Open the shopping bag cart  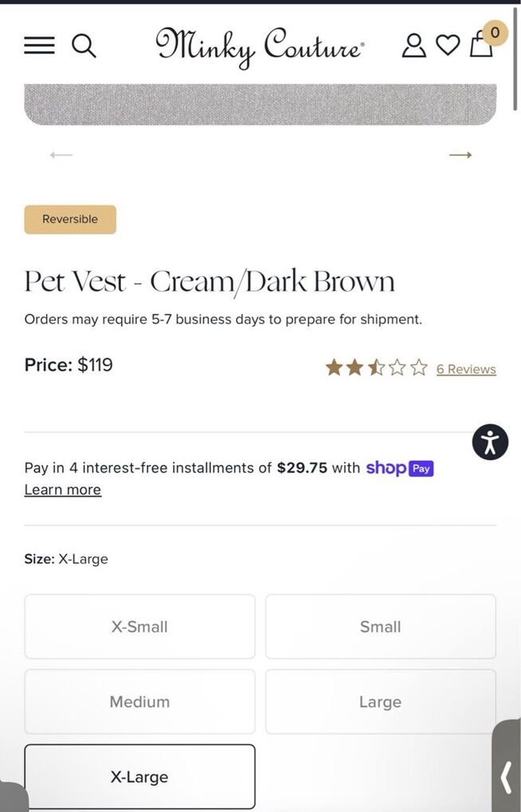tap(482, 44)
